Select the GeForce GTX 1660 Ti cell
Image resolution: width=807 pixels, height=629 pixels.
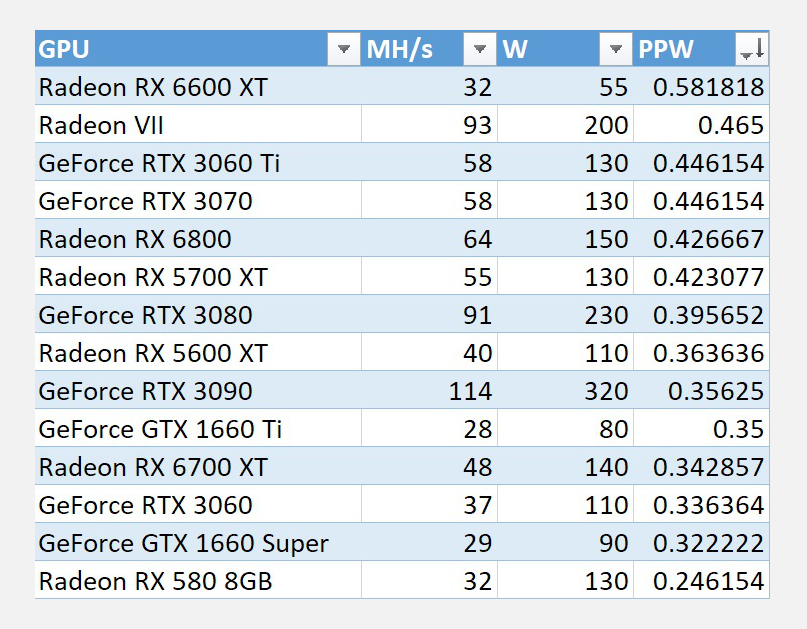tap(198, 429)
